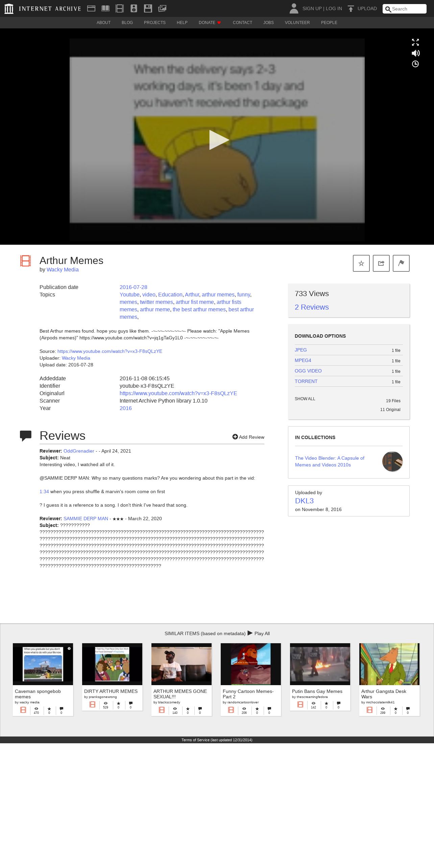The image size is (434, 868).
Task: Open the VOLUNTEER menu item
Action: 297,23
